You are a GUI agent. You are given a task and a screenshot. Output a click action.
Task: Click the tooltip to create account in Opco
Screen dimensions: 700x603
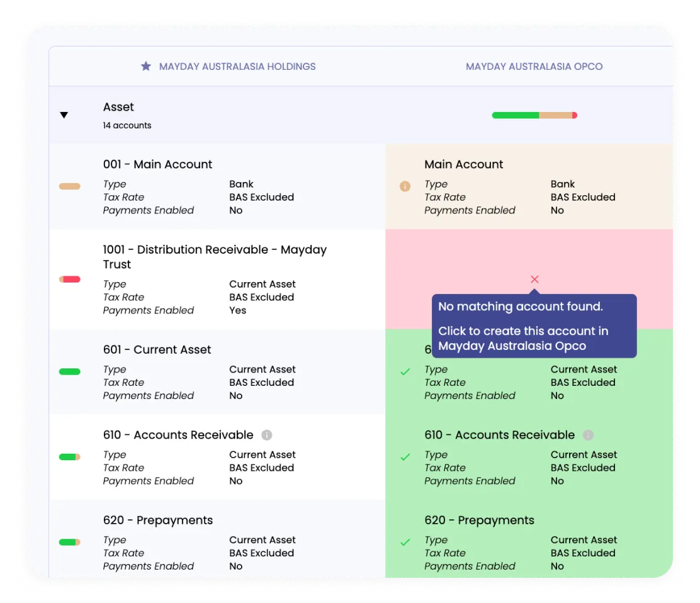click(534, 326)
